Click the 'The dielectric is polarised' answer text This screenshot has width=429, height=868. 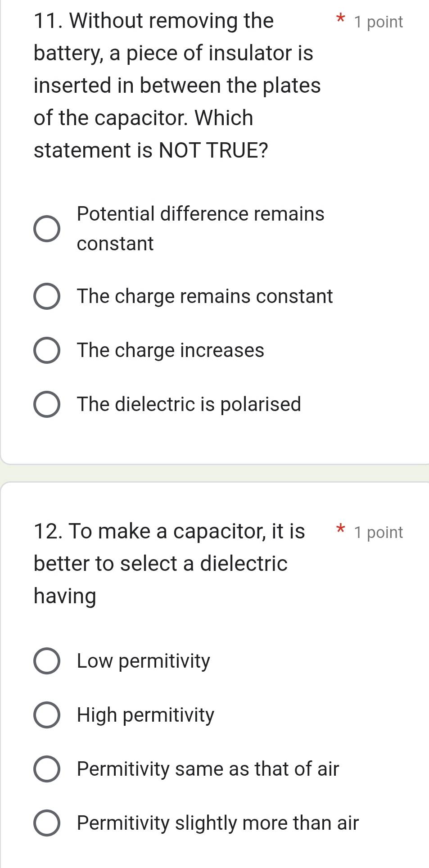tap(189, 405)
